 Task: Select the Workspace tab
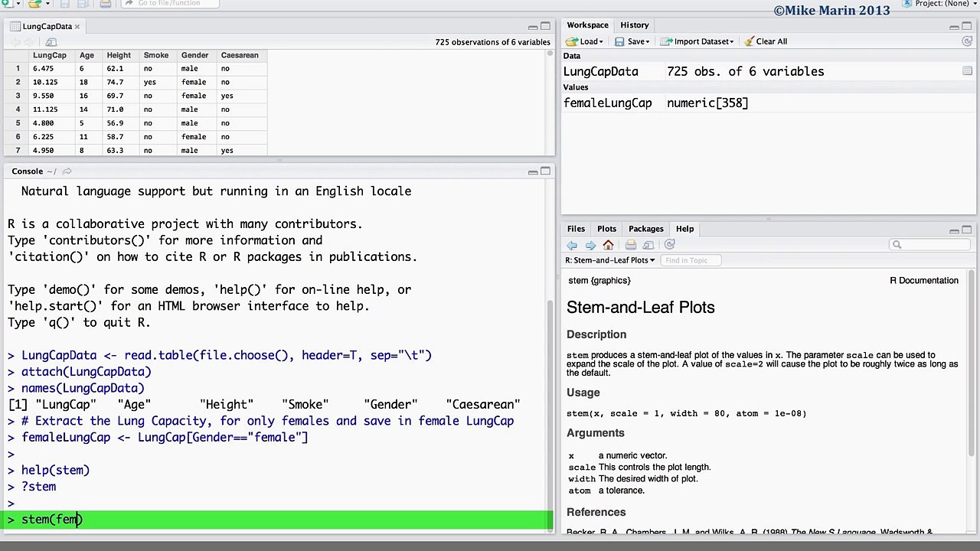[x=587, y=25]
